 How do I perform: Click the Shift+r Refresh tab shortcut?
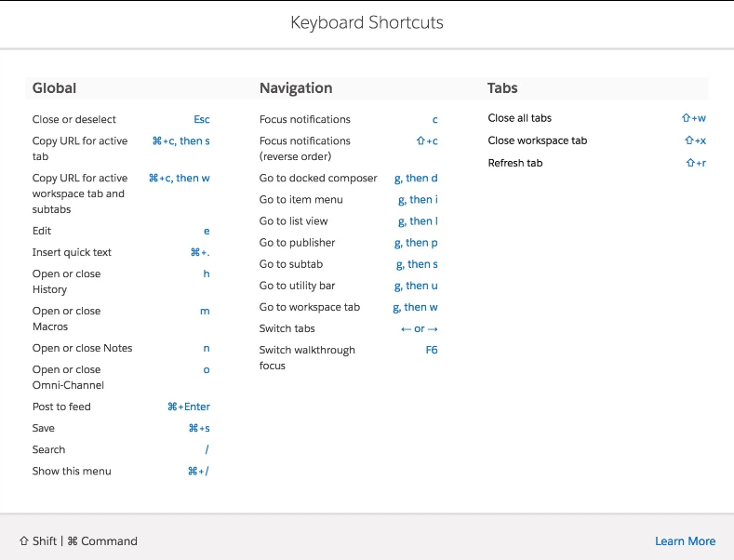pyautogui.click(x=695, y=164)
